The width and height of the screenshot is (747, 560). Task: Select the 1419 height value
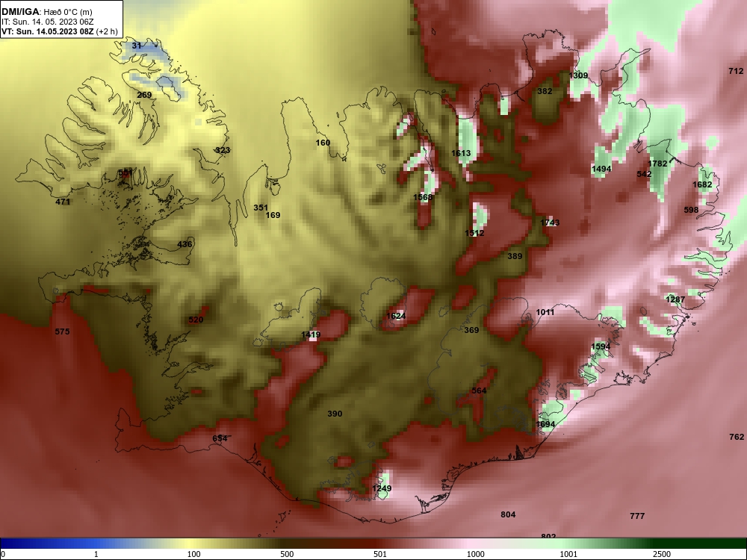click(x=311, y=335)
